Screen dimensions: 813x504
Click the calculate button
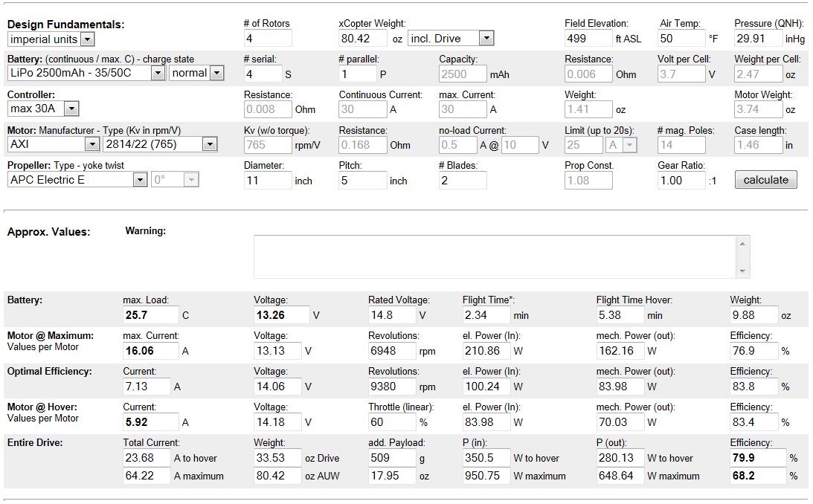pyautogui.click(x=765, y=180)
